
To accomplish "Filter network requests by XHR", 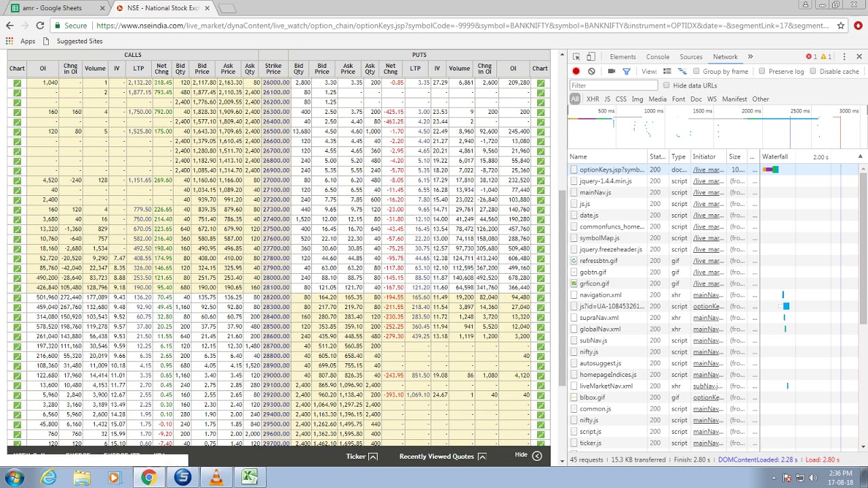I will pyautogui.click(x=593, y=99).
